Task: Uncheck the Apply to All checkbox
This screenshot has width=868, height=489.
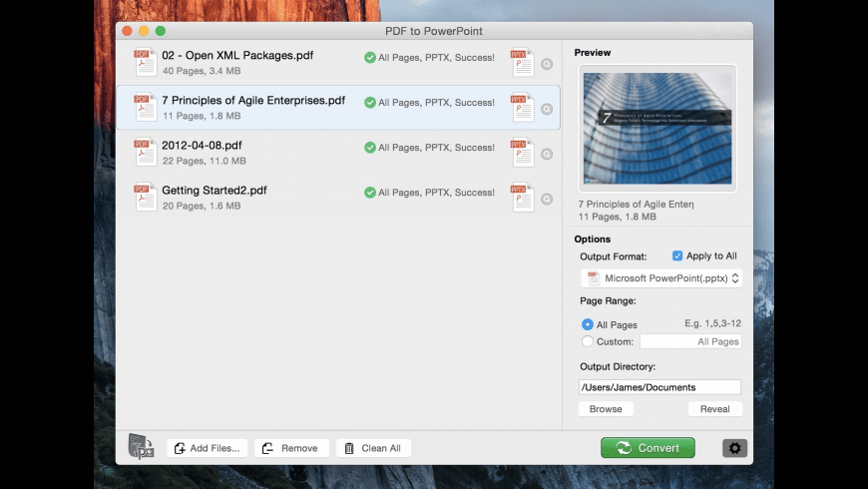Action: (678, 256)
